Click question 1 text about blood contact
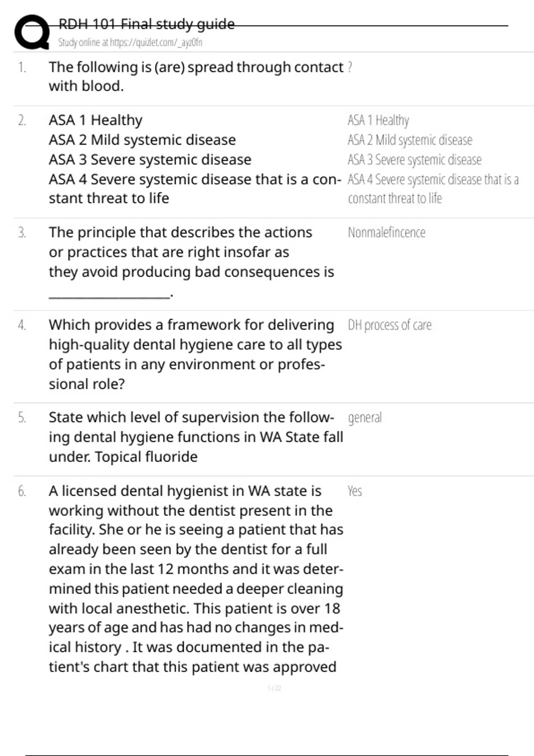Image resolution: width=534 pixels, height=756 pixels. 196,76
